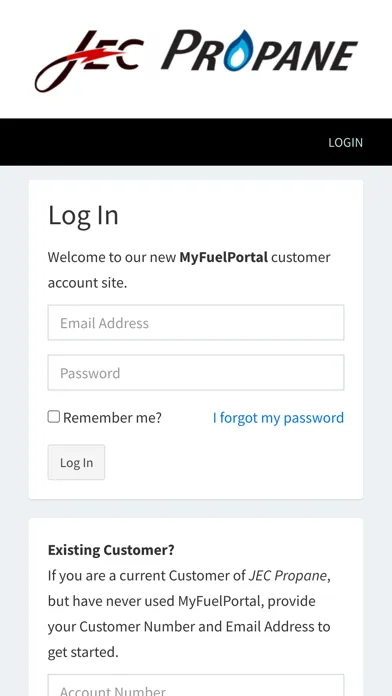This screenshot has width=392, height=696.
Task: Click the italic "JEC Propane" text
Action: pos(288,576)
